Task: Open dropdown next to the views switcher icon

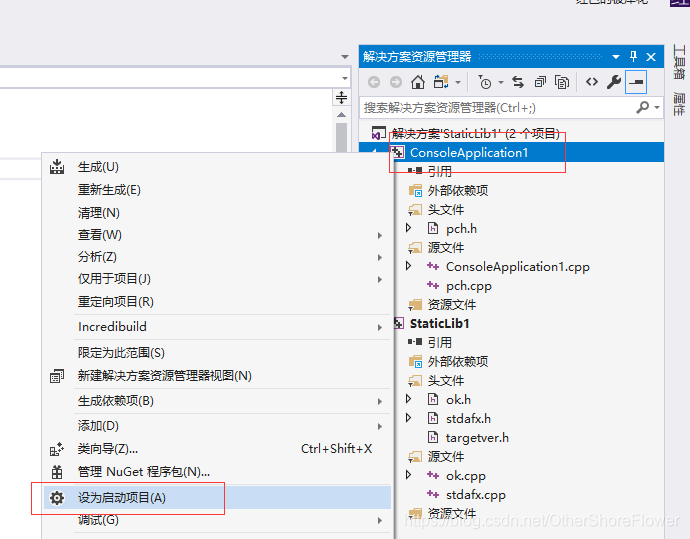Action: (458, 82)
